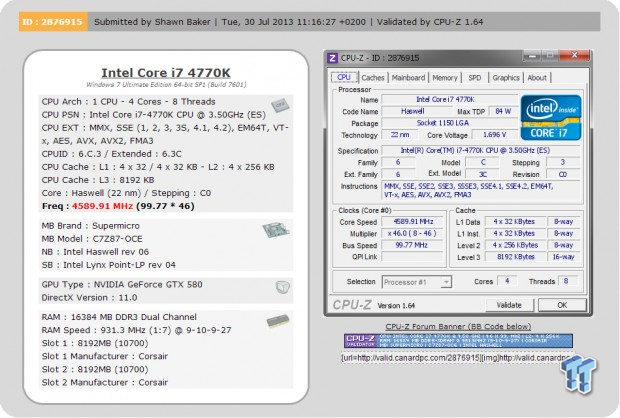Viewport: 620px width, 418px height.
Task: Click the Core Speed value 4589.91 MHz
Action: (413, 222)
